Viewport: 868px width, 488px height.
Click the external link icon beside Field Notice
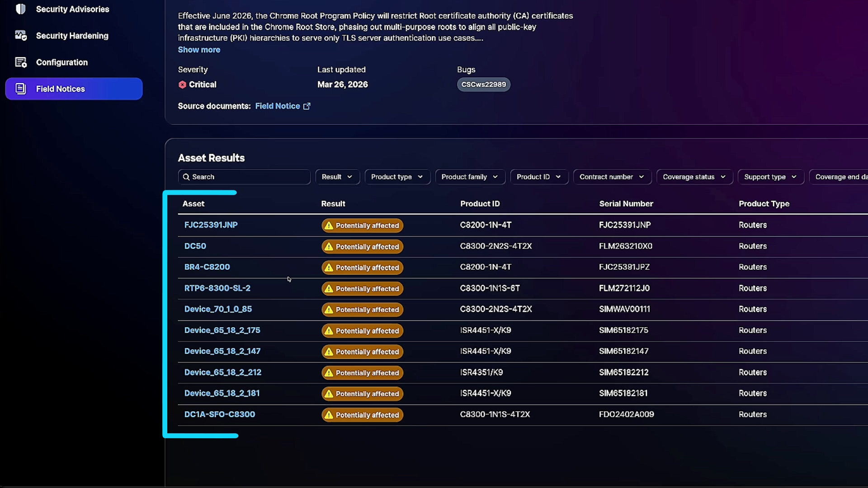point(307,106)
